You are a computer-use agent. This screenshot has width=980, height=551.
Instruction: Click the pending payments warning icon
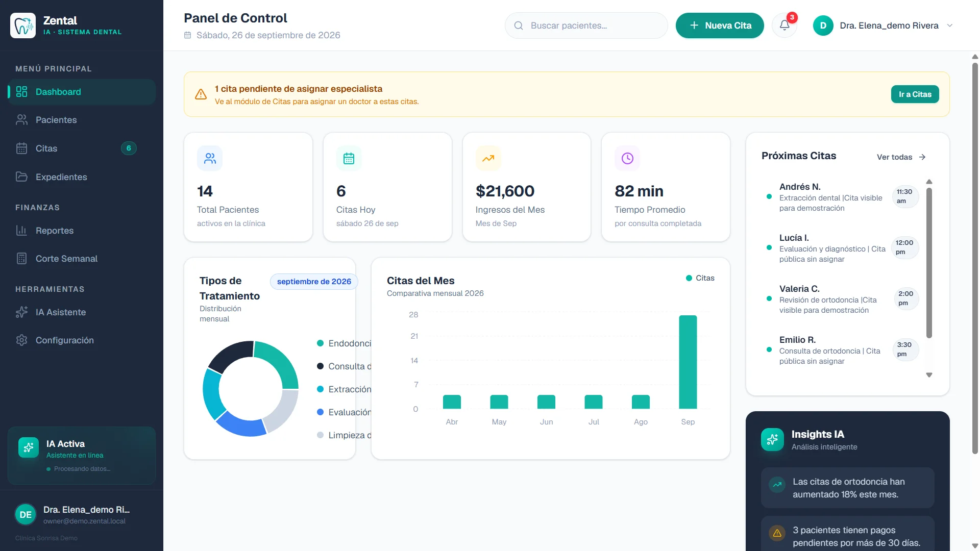tap(777, 533)
